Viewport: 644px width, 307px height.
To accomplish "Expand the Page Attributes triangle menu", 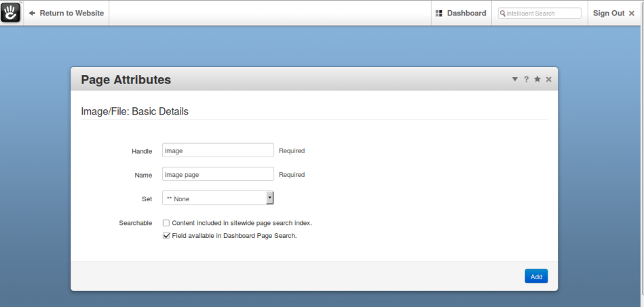I will [514, 79].
